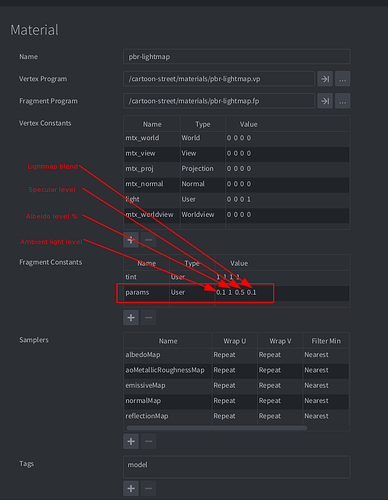Edit the material Name field
The image size is (388, 500).
coord(237,57)
